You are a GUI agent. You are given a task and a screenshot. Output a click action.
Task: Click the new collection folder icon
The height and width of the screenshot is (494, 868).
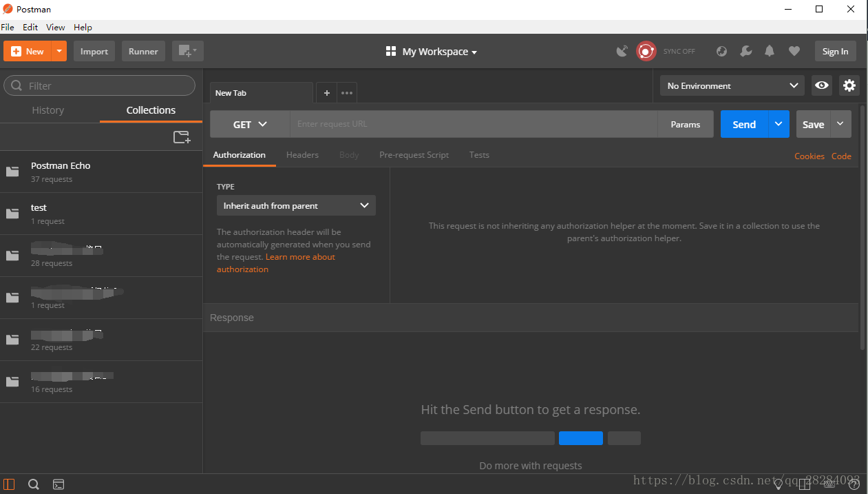(x=182, y=137)
